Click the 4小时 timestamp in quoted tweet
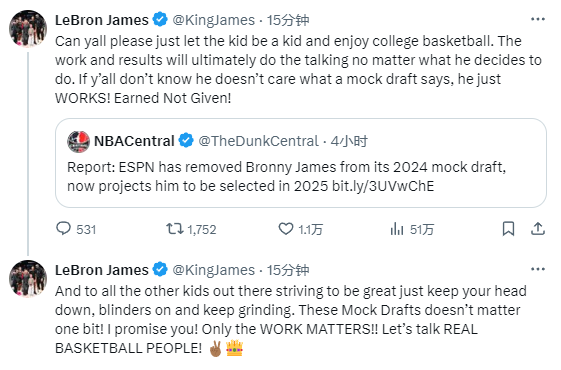 coord(349,141)
